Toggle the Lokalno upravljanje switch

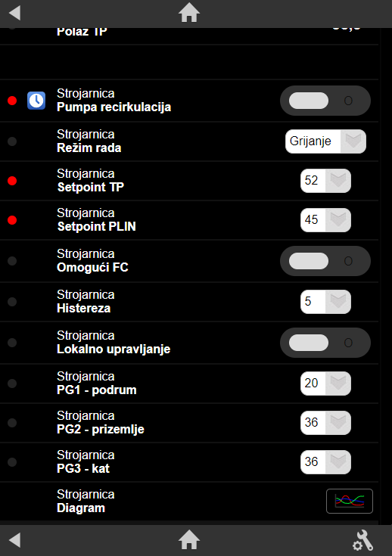(x=325, y=343)
